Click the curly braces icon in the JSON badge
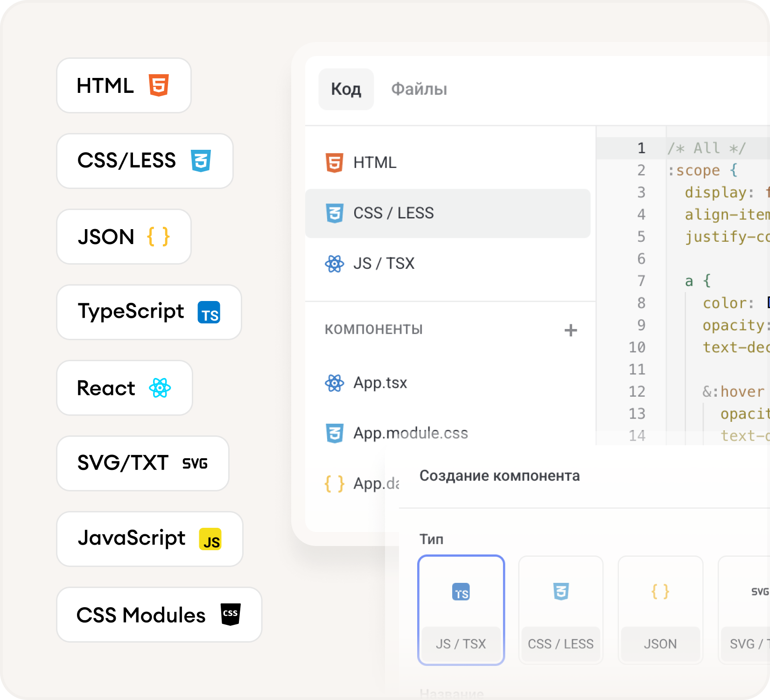The height and width of the screenshot is (700, 770). [158, 237]
